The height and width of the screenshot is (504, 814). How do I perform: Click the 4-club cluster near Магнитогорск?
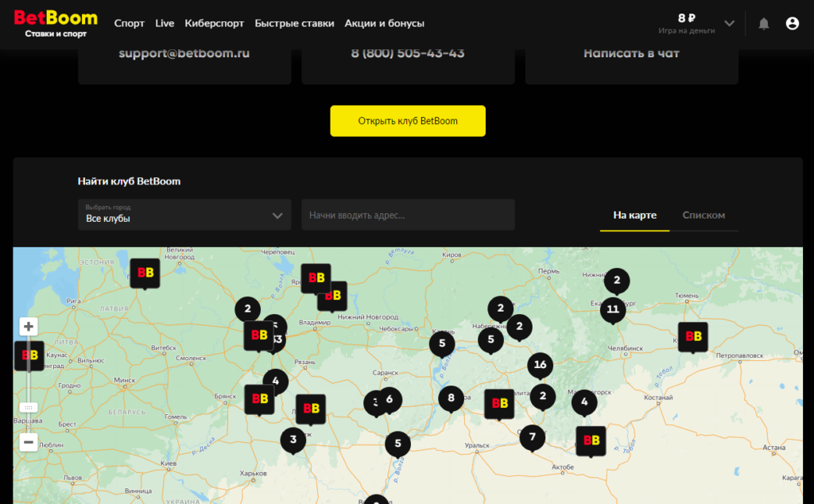(x=584, y=401)
